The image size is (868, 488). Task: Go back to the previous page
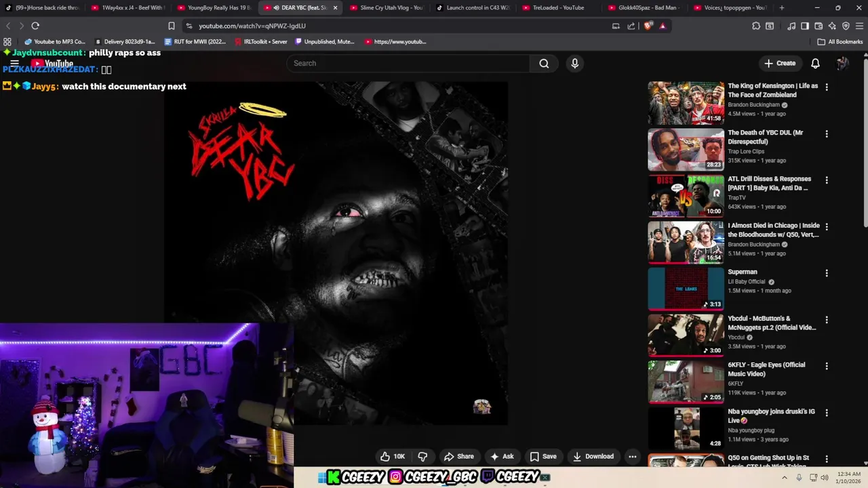pos(8,26)
